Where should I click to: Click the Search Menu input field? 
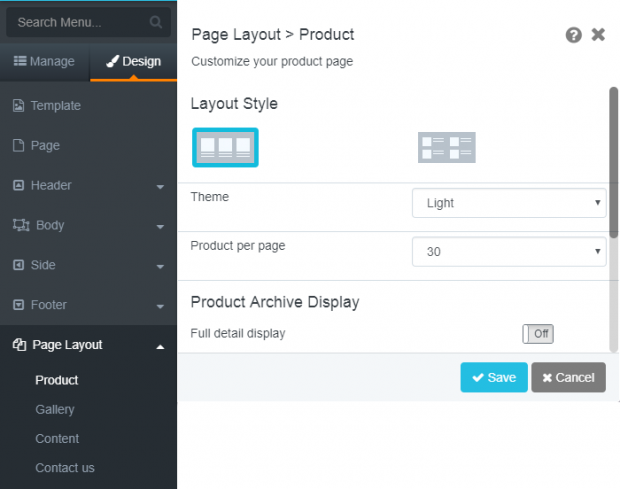pyautogui.click(x=89, y=22)
